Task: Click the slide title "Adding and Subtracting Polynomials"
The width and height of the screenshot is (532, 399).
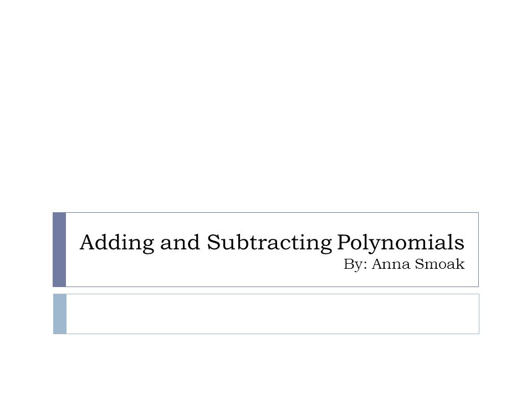Action: coord(272,243)
